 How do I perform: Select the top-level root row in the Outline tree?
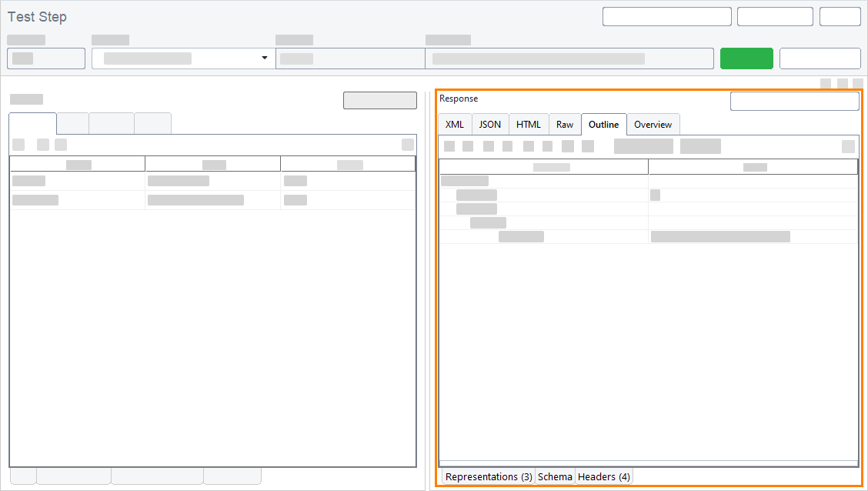pyautogui.click(x=465, y=181)
